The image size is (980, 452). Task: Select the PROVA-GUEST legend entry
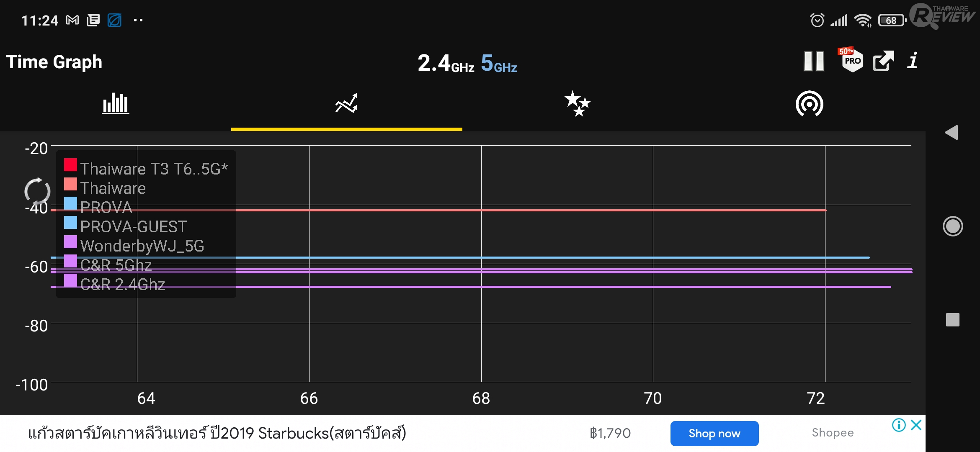pyautogui.click(x=133, y=226)
